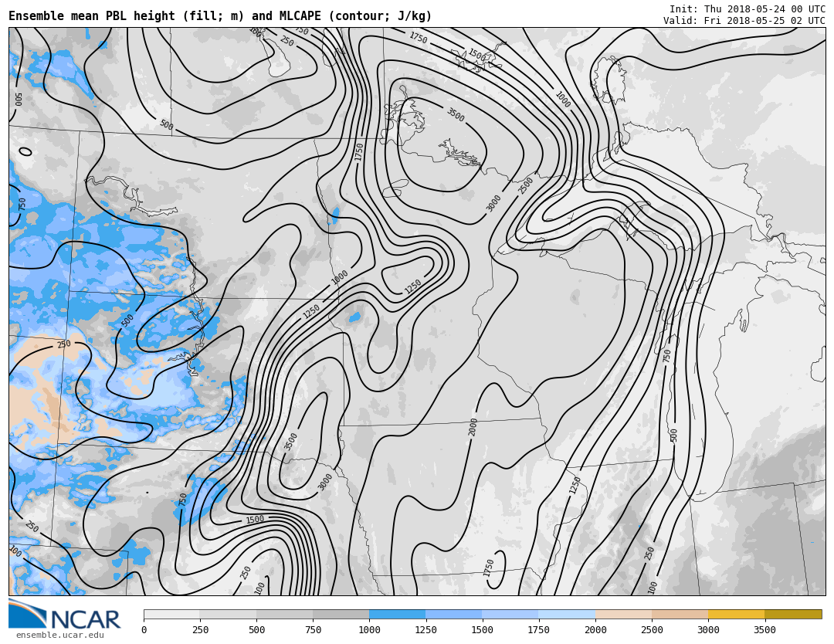This screenshot has height=644, width=834.
Task: Click the lightest 0–250 colorbar swatch
Action: [x=171, y=615]
